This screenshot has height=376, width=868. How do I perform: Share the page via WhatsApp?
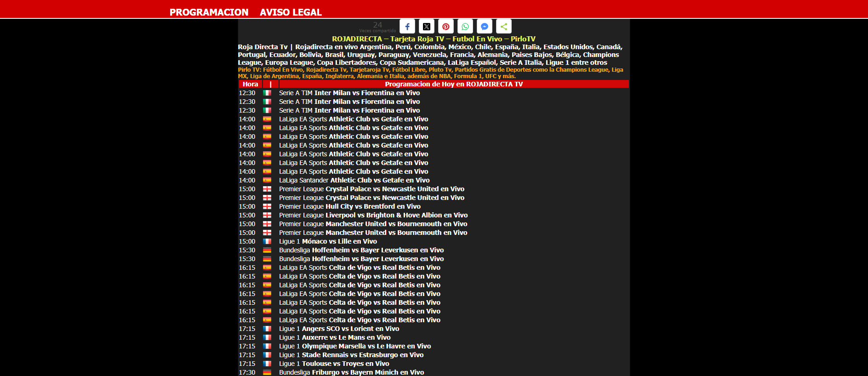click(465, 27)
